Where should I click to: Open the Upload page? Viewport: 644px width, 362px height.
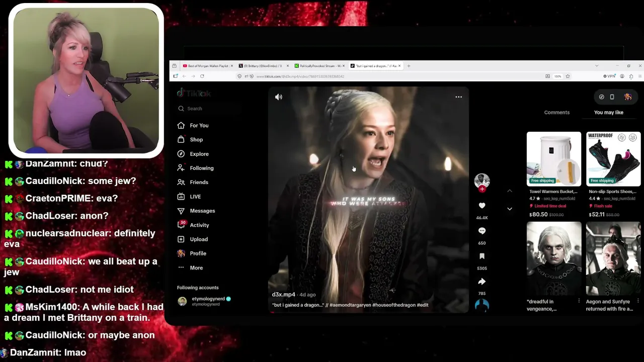pos(193,239)
